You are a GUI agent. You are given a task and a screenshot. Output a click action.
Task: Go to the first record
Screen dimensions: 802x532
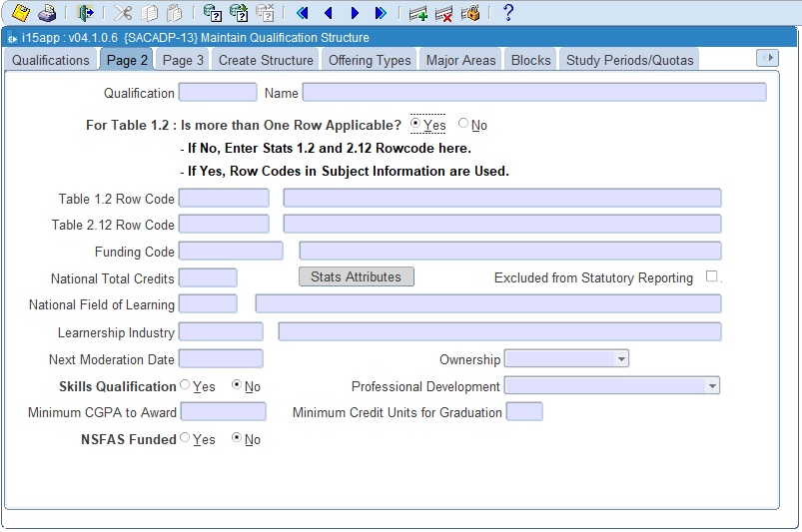303,13
